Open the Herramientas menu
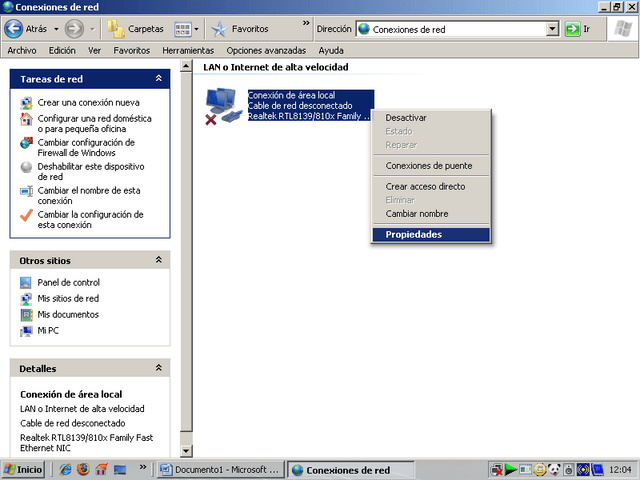640x480 pixels. coord(188,50)
